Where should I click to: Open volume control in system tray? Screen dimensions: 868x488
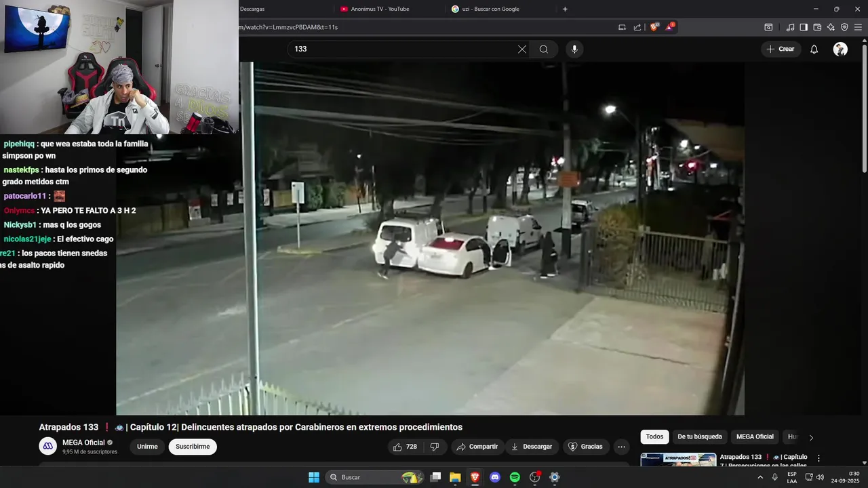(820, 477)
